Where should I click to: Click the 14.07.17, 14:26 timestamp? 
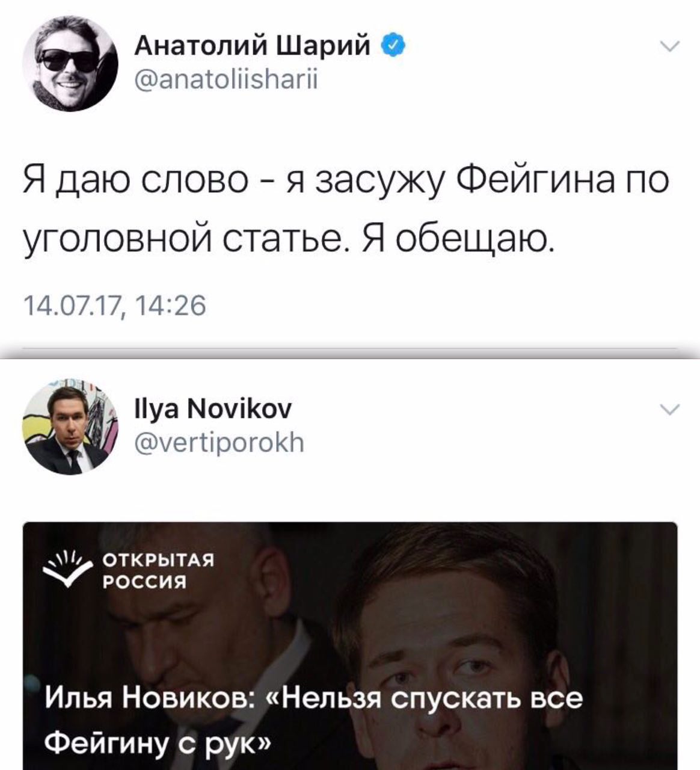coord(114,306)
